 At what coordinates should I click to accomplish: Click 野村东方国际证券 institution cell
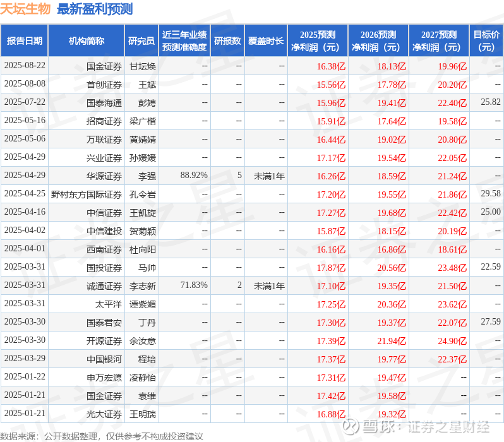click(x=87, y=195)
